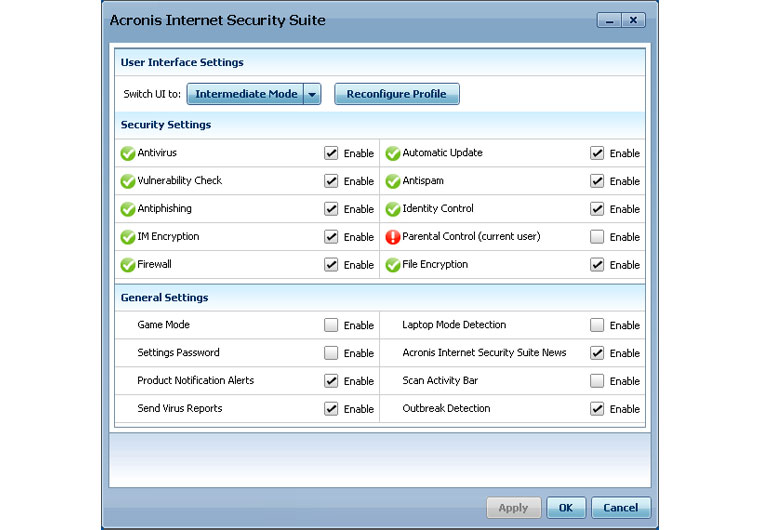Click the File Encryption status icon
Screen dimensions: 760x530
(393, 265)
